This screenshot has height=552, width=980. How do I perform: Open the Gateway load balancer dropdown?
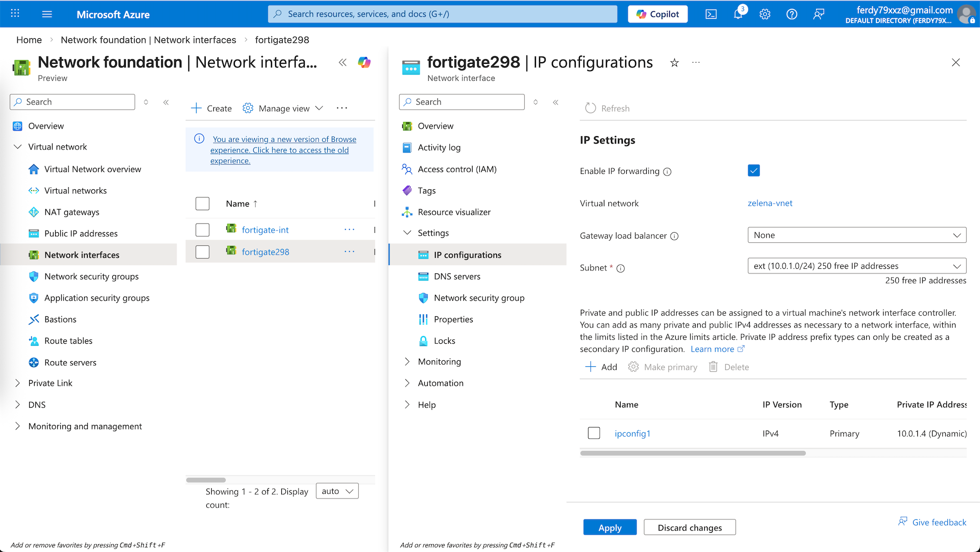tap(856, 235)
